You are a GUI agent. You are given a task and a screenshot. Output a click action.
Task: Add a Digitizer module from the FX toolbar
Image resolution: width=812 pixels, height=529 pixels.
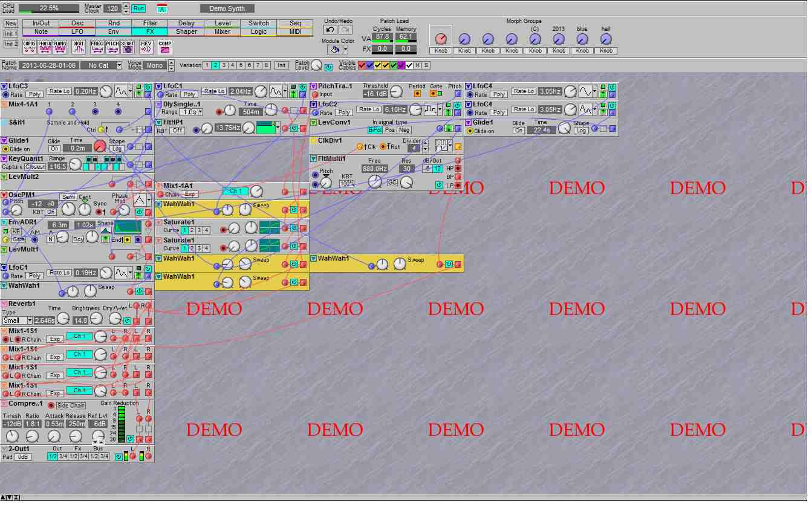click(x=78, y=46)
